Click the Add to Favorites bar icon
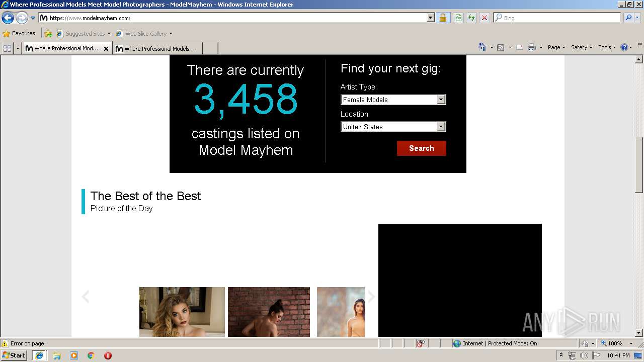This screenshot has width=644, height=362. point(48,34)
